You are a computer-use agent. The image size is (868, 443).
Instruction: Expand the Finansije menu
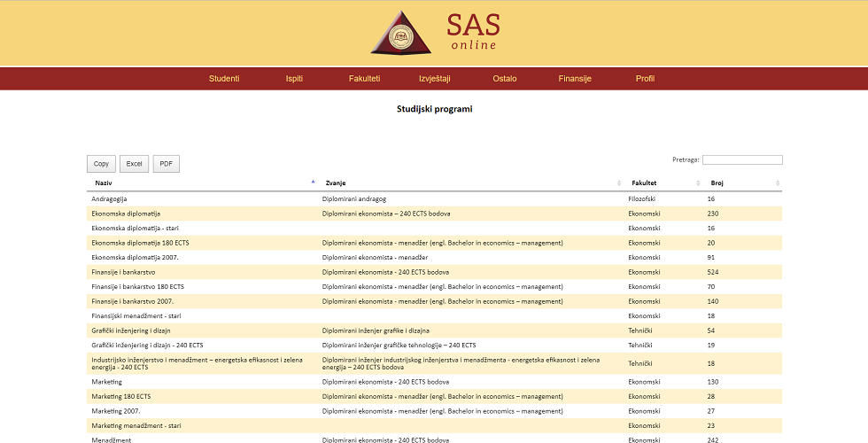pyautogui.click(x=575, y=79)
